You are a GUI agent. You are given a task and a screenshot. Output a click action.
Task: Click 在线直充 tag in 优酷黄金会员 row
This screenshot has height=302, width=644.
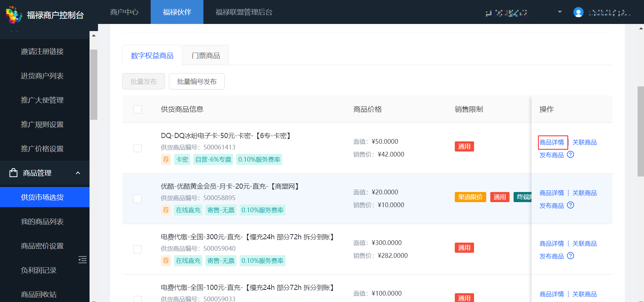point(188,210)
